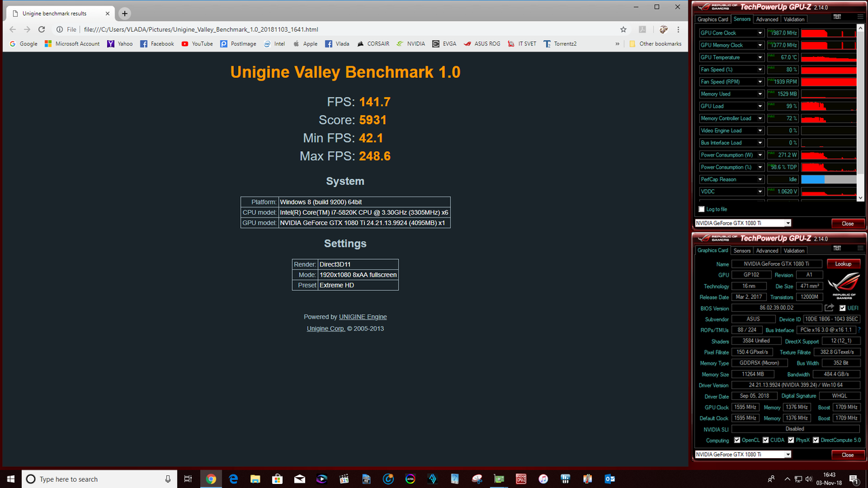Expand the GPU Core Clock sensor dropdown
This screenshot has height=488, width=868.
click(x=760, y=33)
